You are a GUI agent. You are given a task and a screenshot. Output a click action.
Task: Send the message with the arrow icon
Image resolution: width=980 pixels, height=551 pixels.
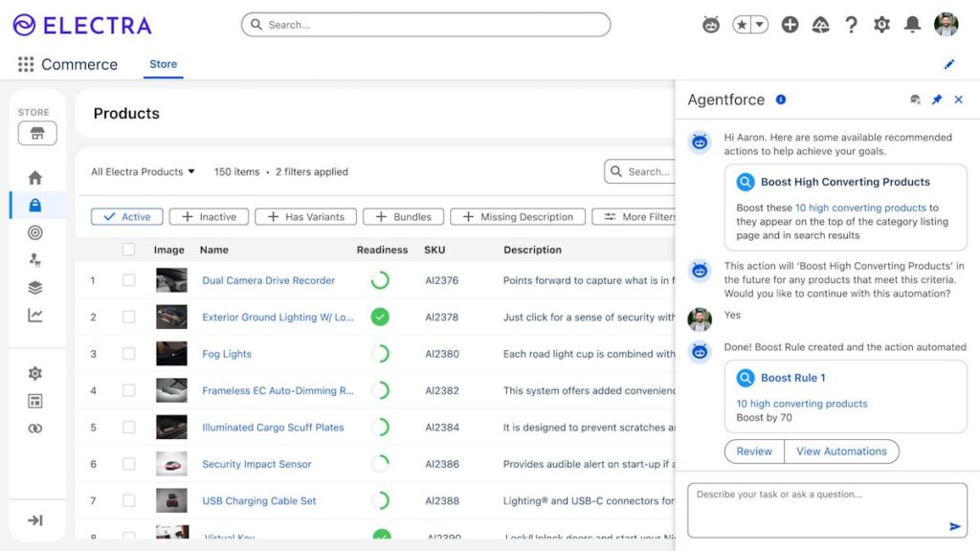(954, 527)
